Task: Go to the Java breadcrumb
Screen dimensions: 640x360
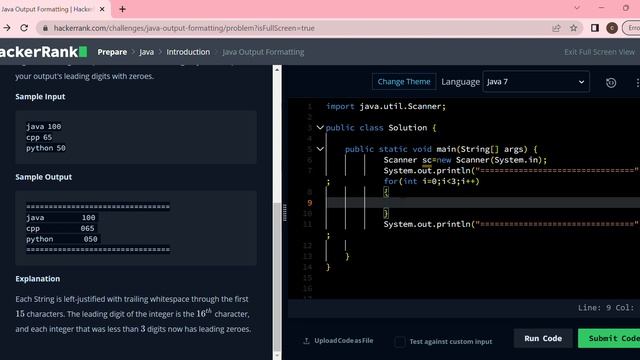Action: click(146, 52)
